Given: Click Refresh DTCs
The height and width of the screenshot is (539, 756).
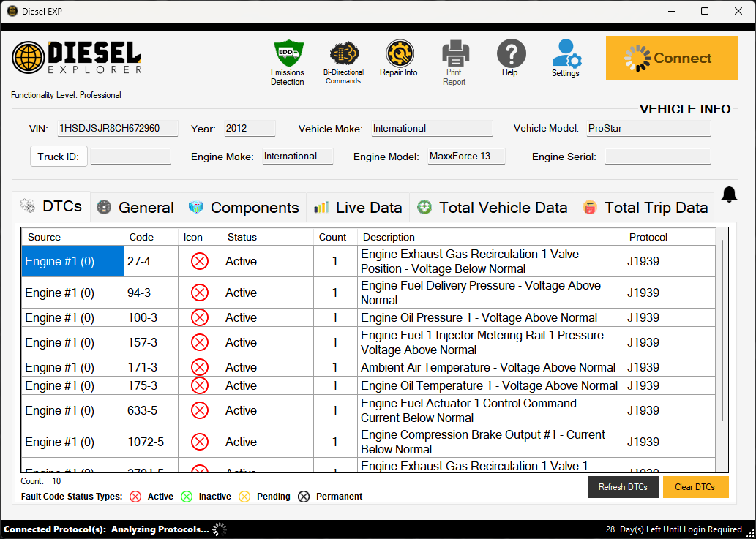Looking at the screenshot, I should point(624,487).
